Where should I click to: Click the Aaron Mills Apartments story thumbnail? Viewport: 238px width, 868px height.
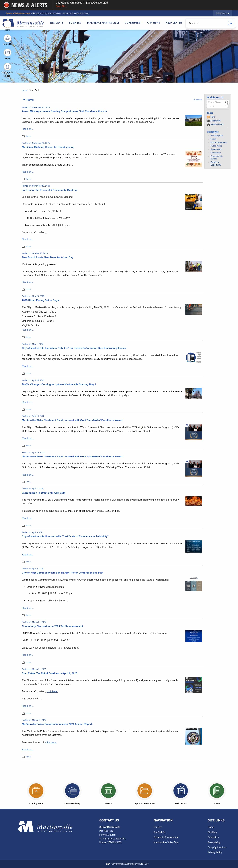pyautogui.click(x=194, y=120)
